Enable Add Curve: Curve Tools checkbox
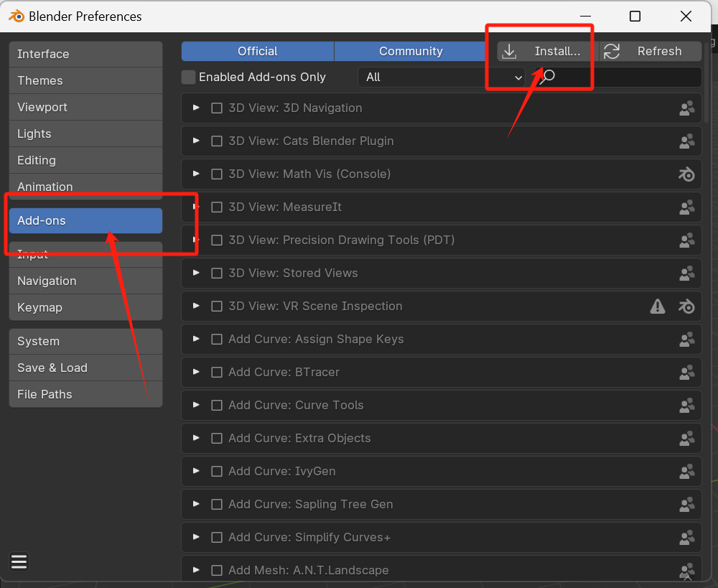Viewport: 718px width, 588px height. [x=217, y=405]
